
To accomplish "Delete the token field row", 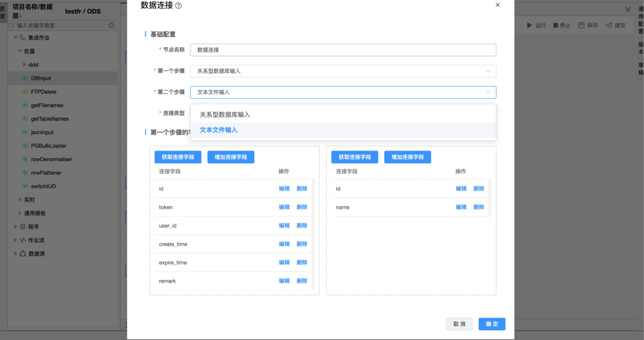I will (x=302, y=207).
